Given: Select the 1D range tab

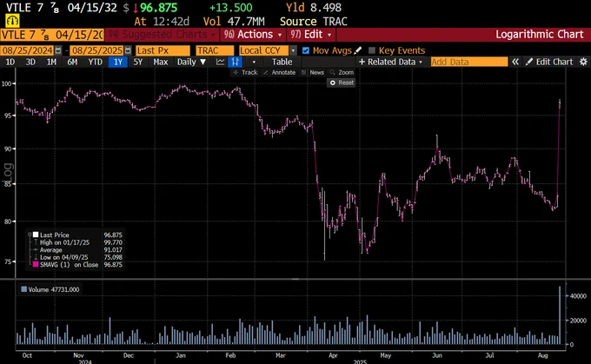Looking at the screenshot, I should tap(10, 62).
